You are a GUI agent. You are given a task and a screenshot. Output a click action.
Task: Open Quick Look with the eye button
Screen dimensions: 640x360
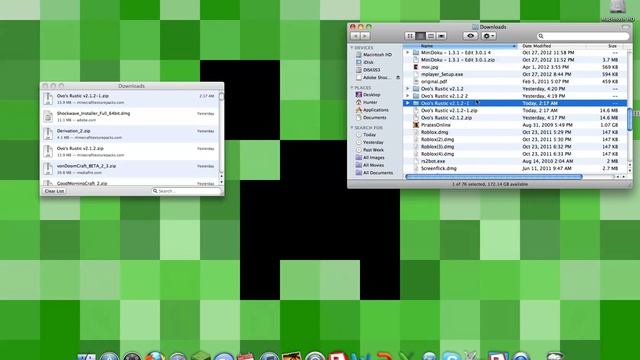[x=470, y=36]
